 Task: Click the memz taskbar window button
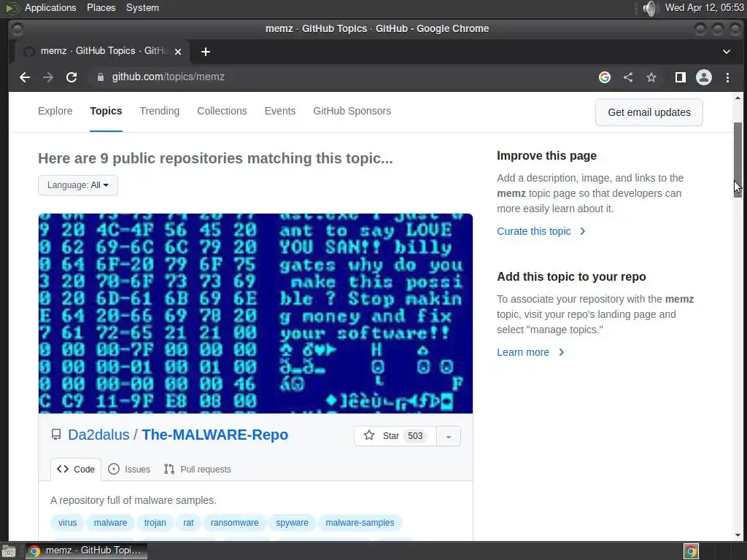[x=86, y=551]
